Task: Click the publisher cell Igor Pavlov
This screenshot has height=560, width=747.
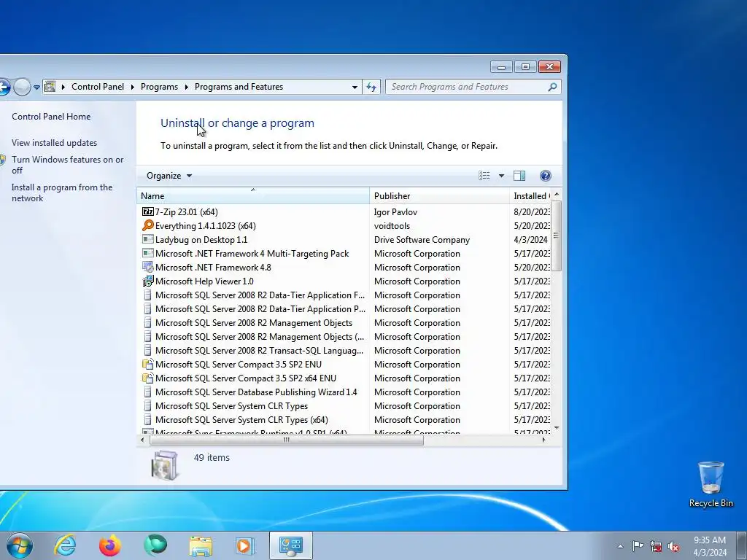Action: pyautogui.click(x=395, y=212)
